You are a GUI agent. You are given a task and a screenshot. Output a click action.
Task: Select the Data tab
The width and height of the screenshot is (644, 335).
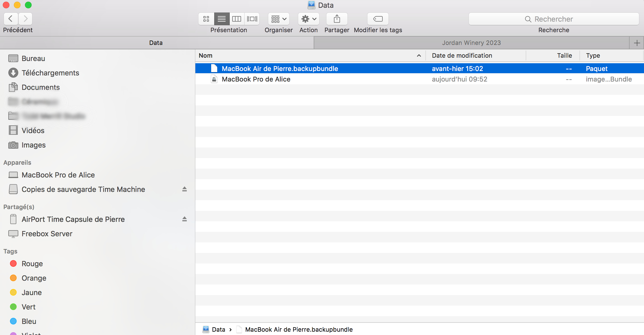pos(156,43)
